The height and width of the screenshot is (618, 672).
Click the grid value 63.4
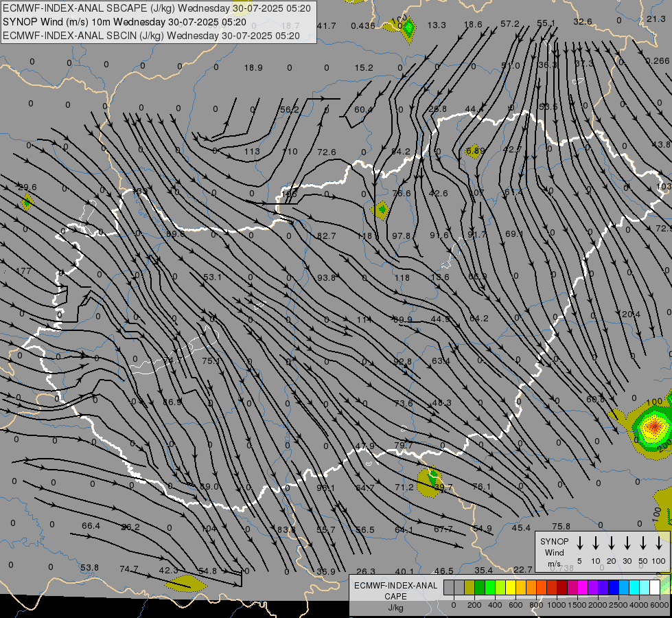441,360
